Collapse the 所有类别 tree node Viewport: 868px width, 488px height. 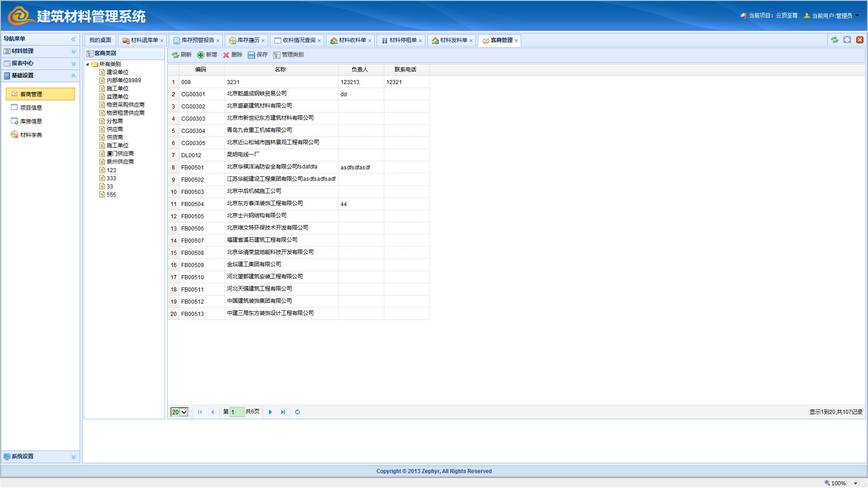[x=88, y=64]
